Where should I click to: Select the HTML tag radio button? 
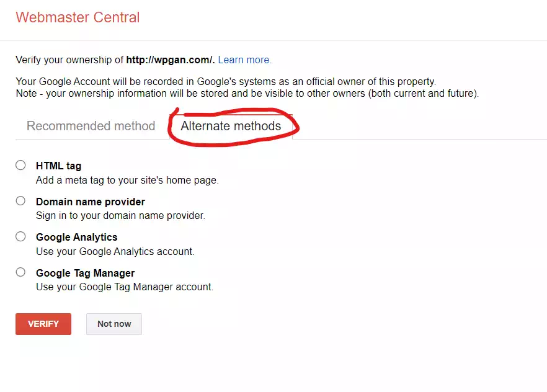[x=20, y=165]
